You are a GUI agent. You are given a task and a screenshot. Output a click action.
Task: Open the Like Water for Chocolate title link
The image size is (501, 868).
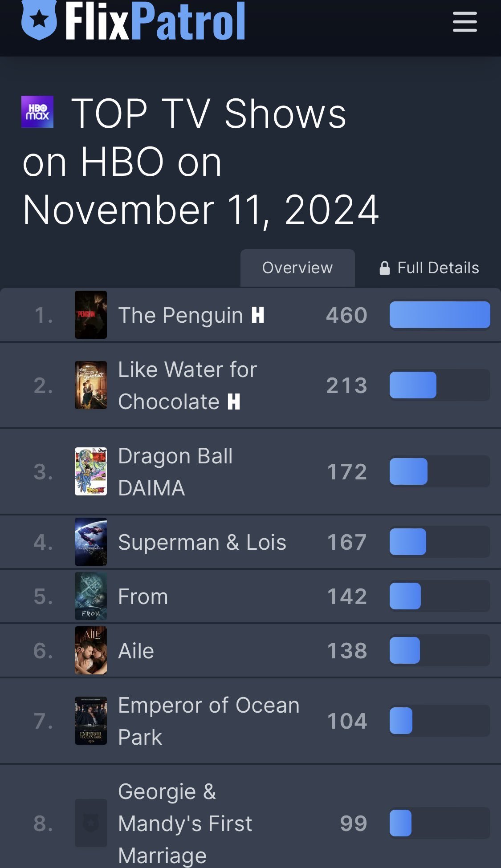pos(187,385)
